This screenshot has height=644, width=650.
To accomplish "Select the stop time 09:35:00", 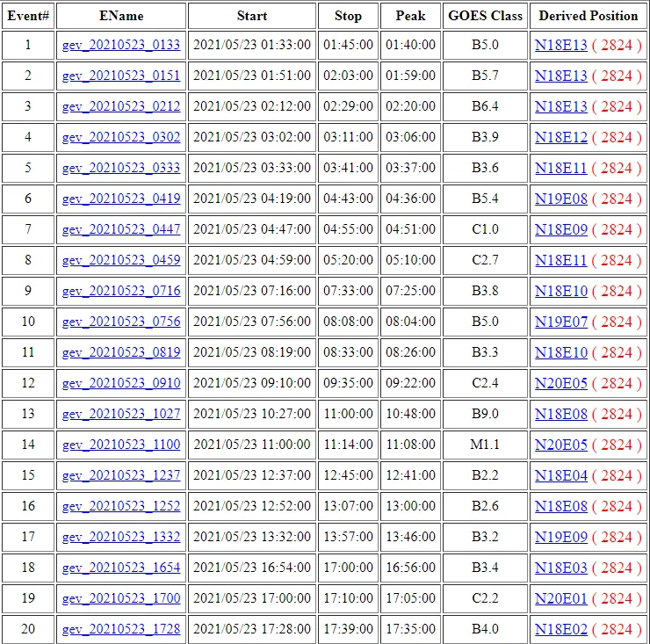I will (x=348, y=383).
